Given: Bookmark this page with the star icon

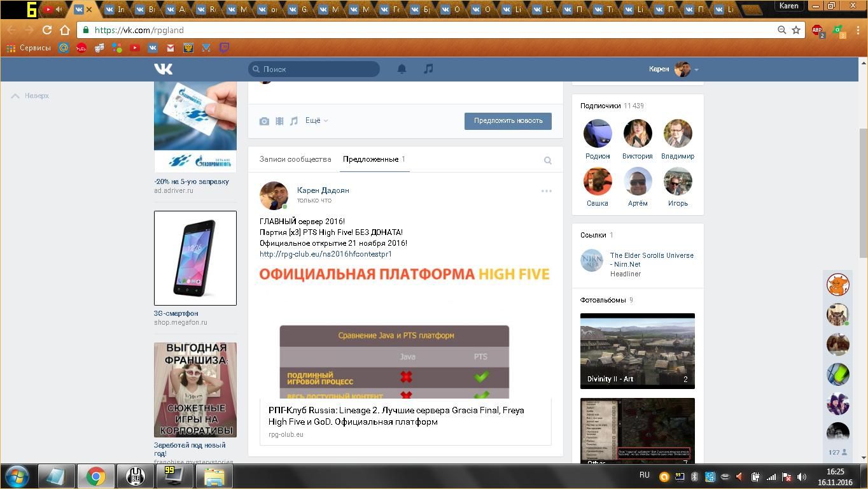Looking at the screenshot, I should (795, 30).
